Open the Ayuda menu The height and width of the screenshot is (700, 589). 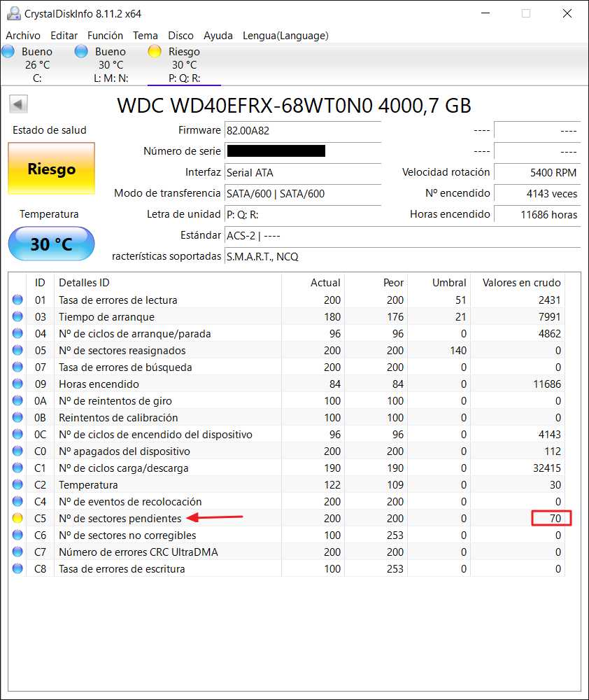(218, 35)
